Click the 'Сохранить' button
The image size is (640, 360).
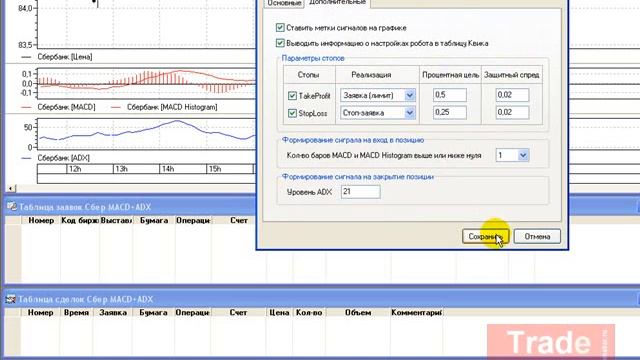485,236
